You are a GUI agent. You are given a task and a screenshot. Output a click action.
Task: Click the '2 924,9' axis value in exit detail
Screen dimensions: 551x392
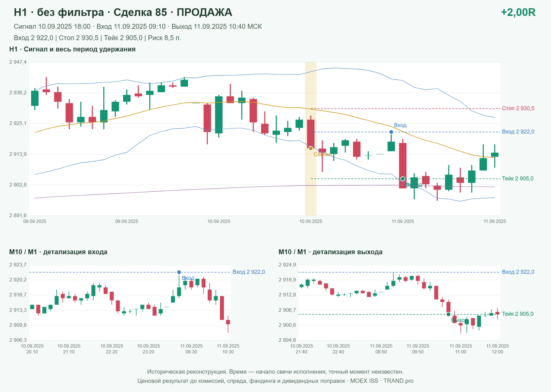[287, 265]
